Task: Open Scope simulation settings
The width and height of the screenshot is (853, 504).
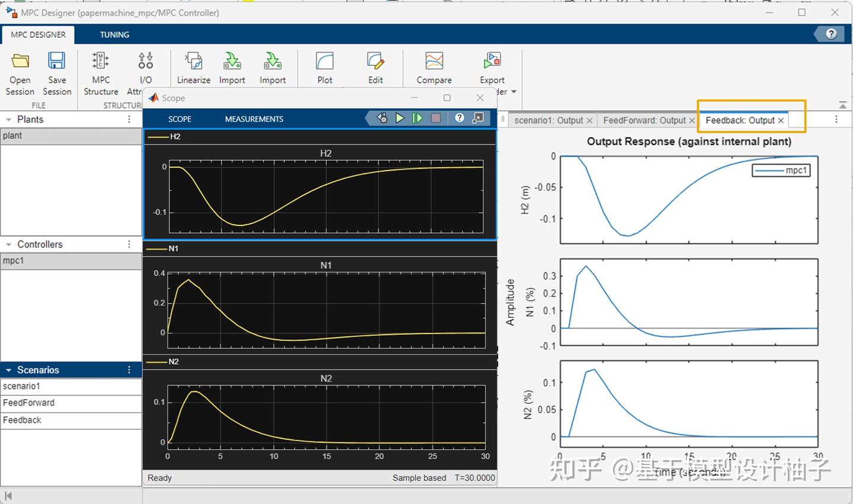Action: click(382, 118)
